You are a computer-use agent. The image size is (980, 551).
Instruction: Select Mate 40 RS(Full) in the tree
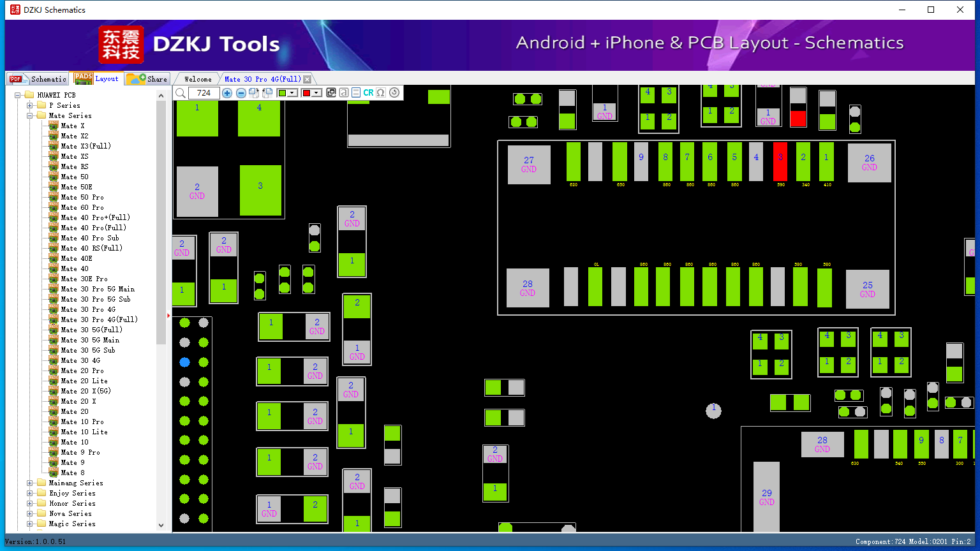pos(92,248)
